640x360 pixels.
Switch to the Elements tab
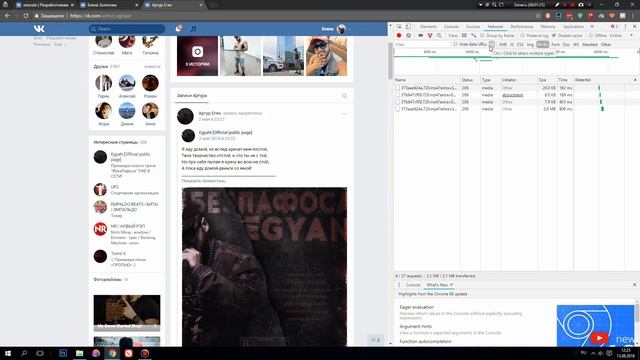click(x=428, y=27)
